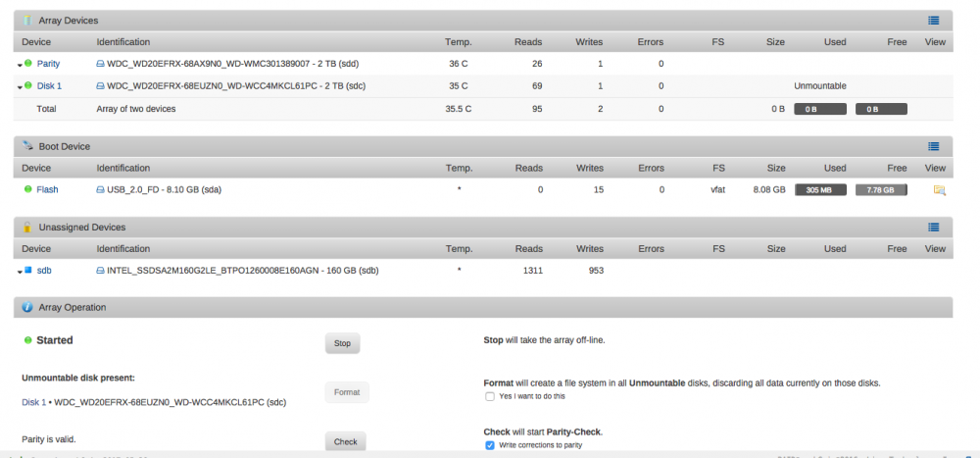Click the Parity green status indicator
This screenshot has height=458, width=980.
(28, 63)
